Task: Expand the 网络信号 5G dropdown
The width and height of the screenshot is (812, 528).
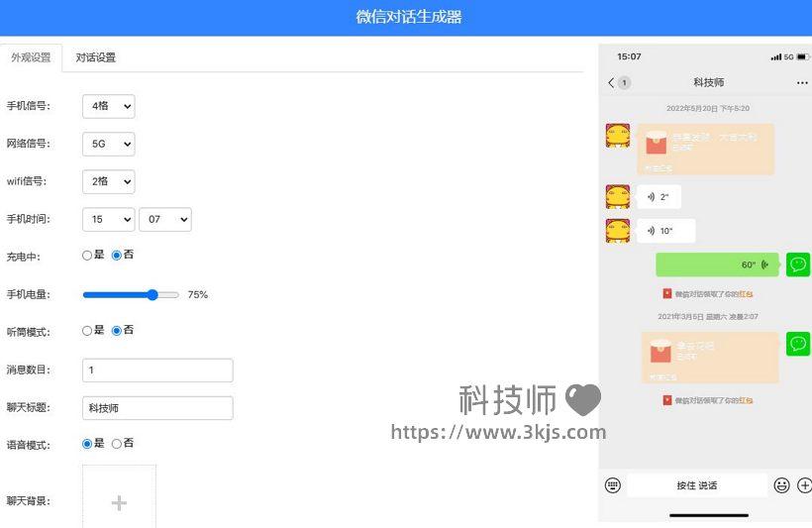Action: pyautogui.click(x=109, y=144)
